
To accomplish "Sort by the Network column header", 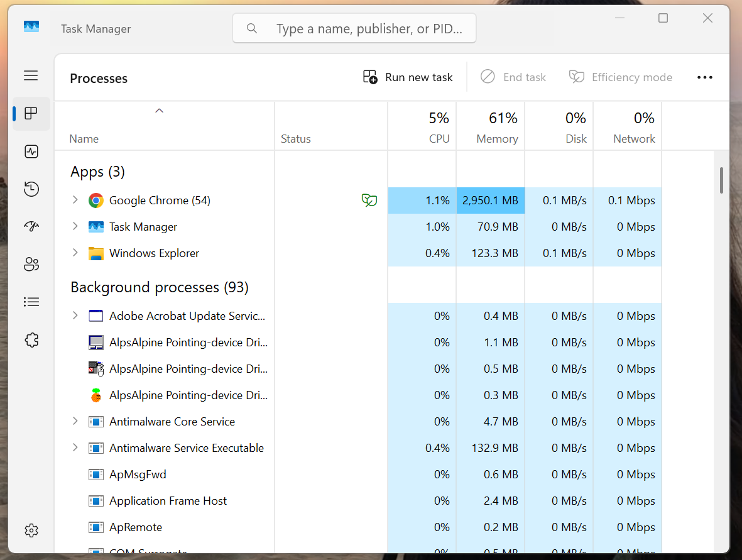I will tap(628, 126).
